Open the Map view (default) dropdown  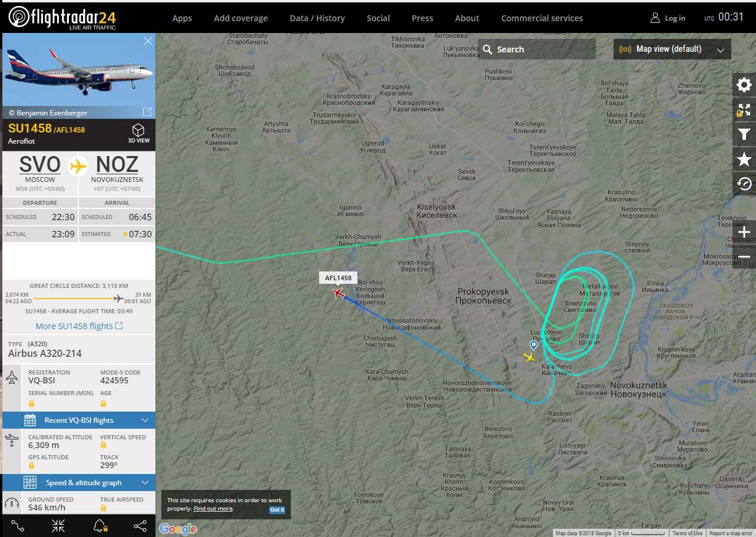[x=672, y=49]
